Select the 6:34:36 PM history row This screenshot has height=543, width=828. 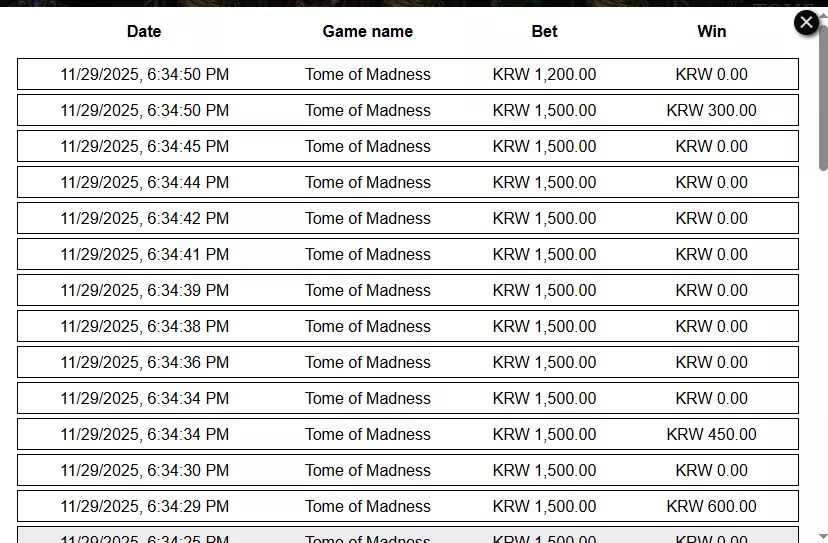coord(408,362)
